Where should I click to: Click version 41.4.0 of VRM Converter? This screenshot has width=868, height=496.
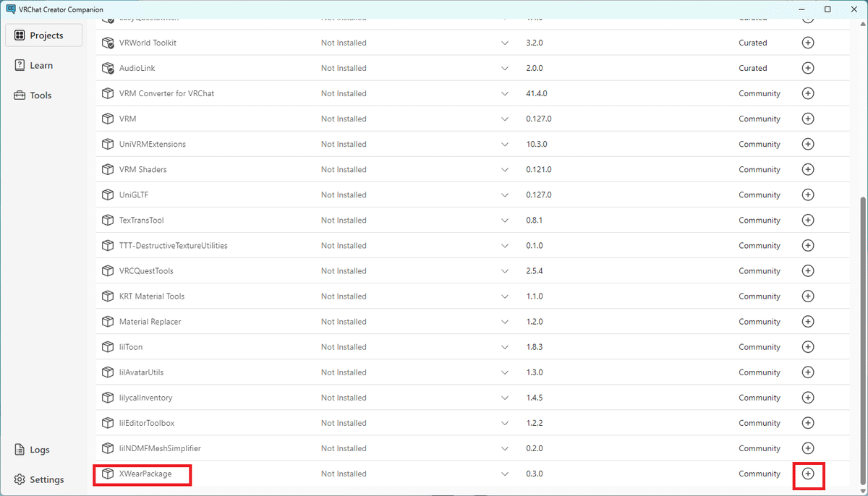(x=537, y=93)
